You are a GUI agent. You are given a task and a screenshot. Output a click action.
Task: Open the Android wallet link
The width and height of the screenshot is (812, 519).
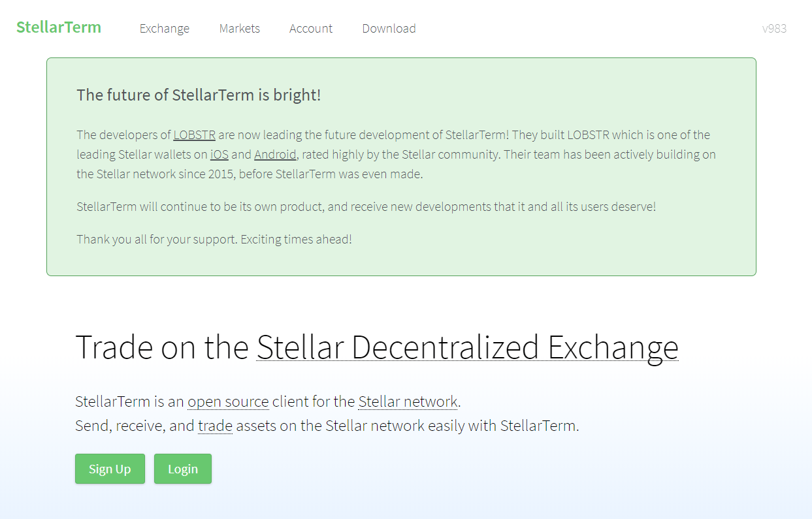(x=275, y=155)
